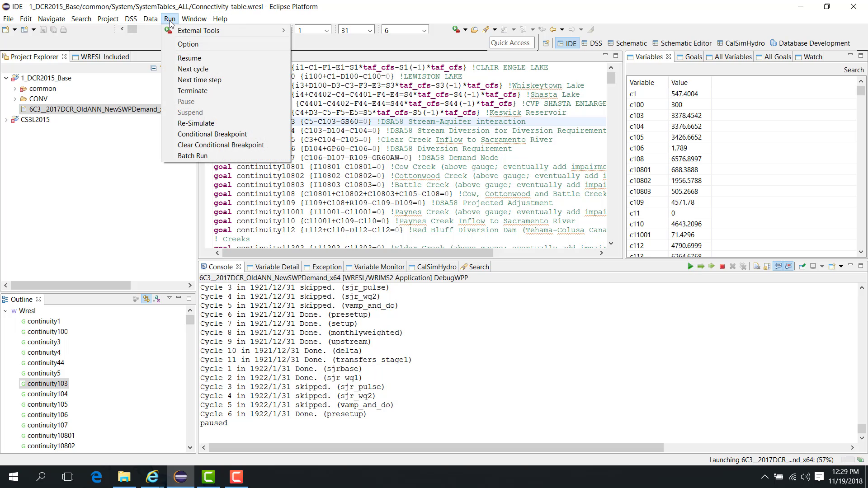Collapse the Wresl root in Outline
The image size is (868, 488).
5,311
